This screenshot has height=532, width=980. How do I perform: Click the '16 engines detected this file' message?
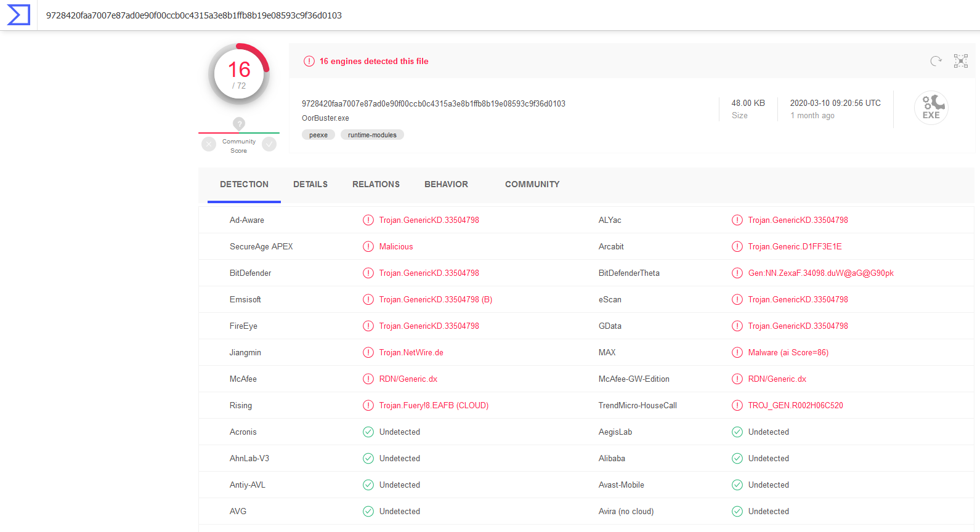374,61
